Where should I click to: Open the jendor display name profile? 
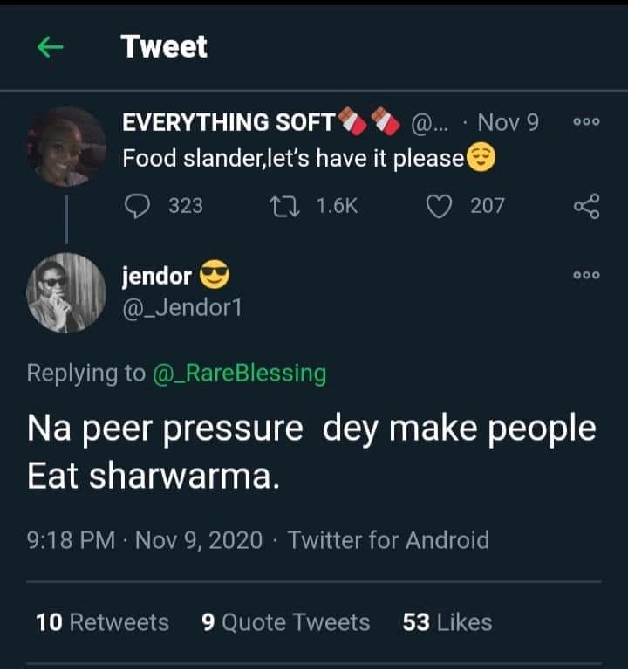pyautogui.click(x=157, y=277)
